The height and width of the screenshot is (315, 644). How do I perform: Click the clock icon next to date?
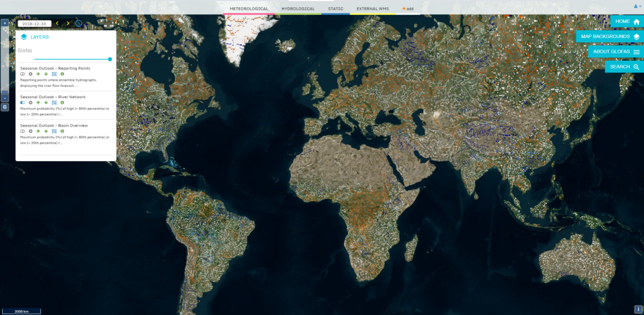[79, 23]
